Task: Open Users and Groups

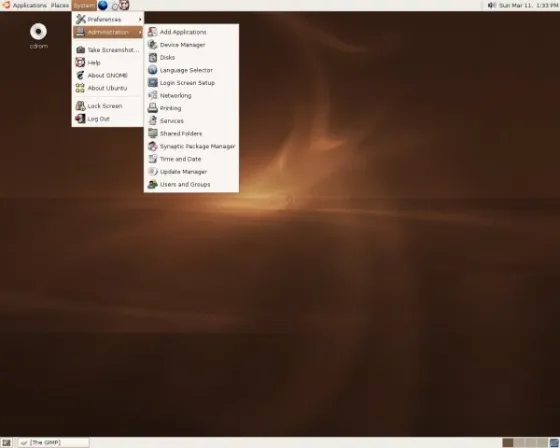Action: [191, 185]
